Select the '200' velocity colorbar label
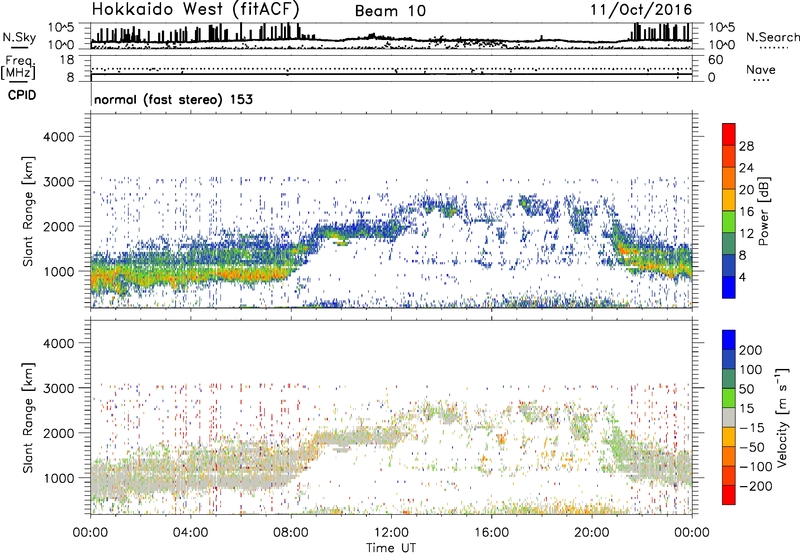This screenshot has width=800, height=554. [x=751, y=350]
